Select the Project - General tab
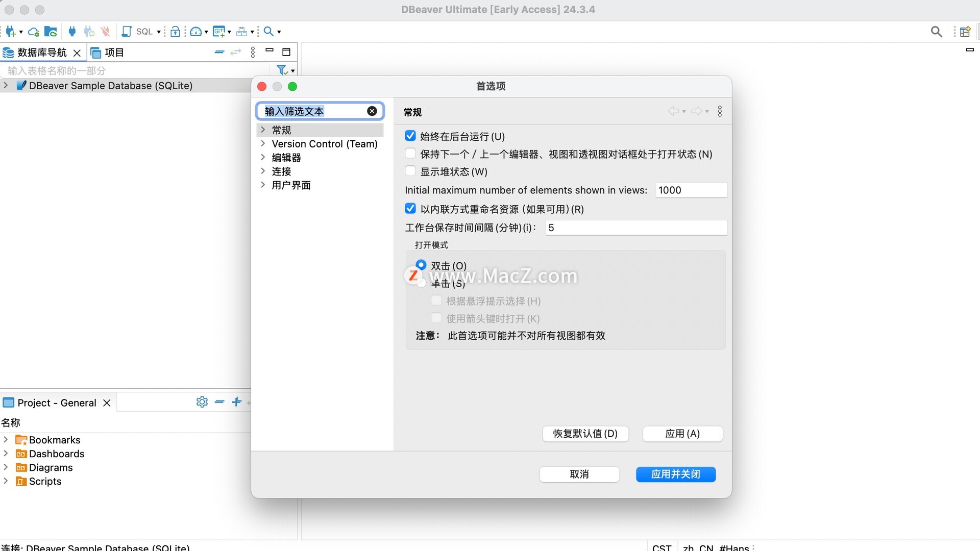The height and width of the screenshot is (551, 980). click(x=57, y=403)
